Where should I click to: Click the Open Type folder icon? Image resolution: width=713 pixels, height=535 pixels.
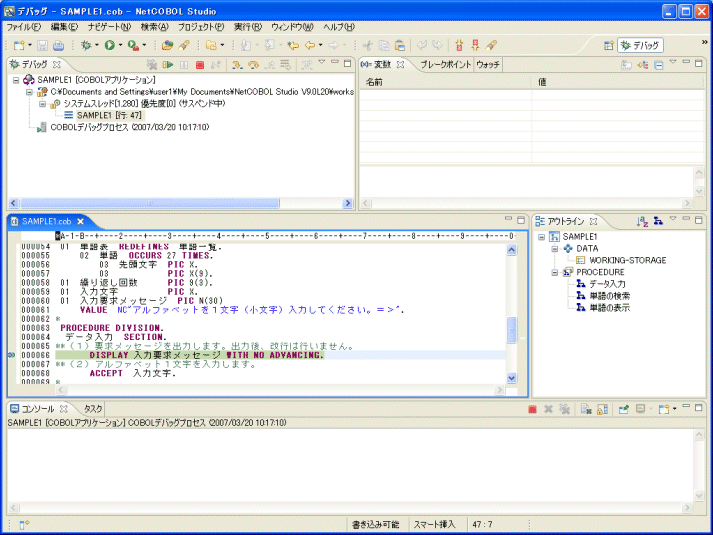point(167,45)
